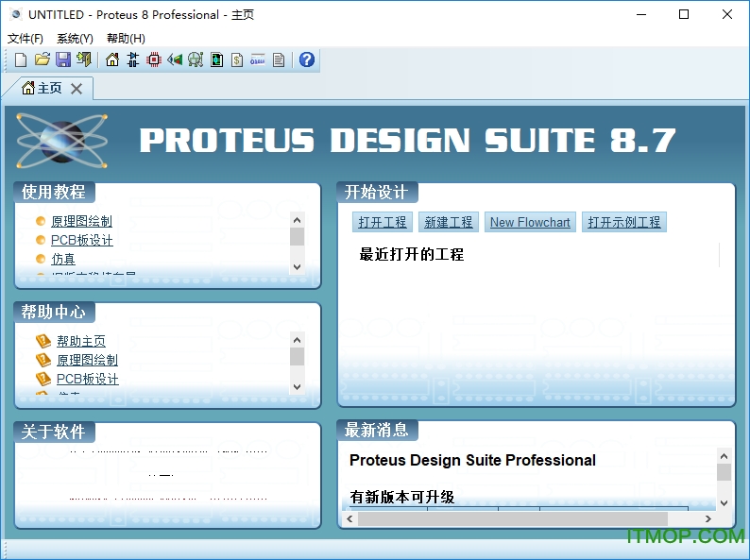Click the New Flowchart button
Screen dimensions: 750x560
tap(530, 222)
